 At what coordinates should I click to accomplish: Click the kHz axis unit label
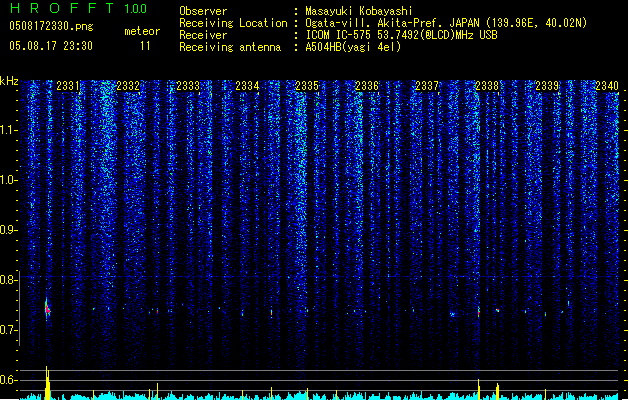(9, 81)
